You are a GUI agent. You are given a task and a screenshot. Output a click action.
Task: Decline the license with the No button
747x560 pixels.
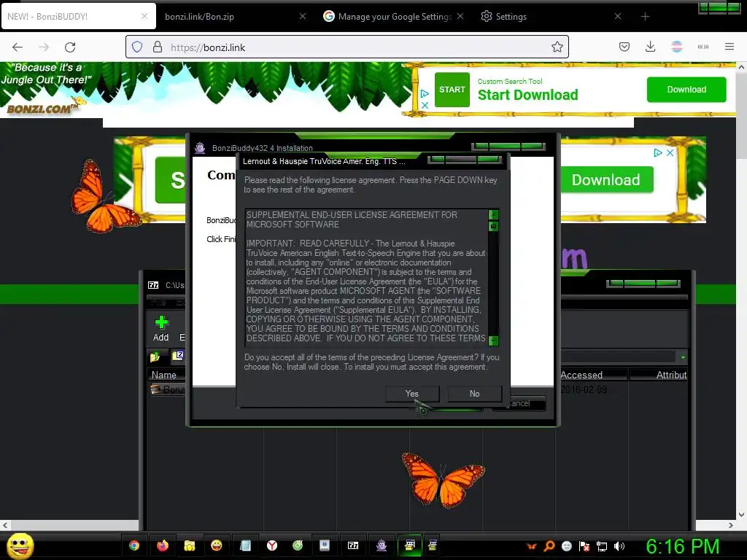pos(474,394)
